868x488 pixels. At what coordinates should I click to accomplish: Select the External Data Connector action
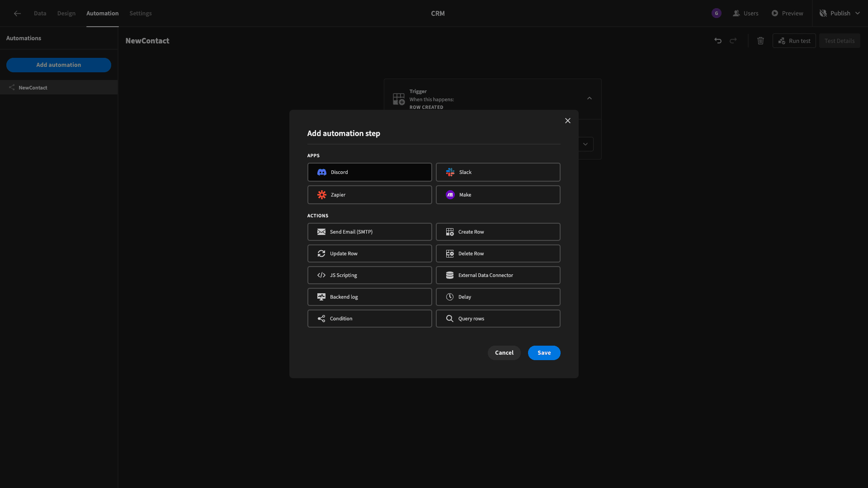click(498, 275)
